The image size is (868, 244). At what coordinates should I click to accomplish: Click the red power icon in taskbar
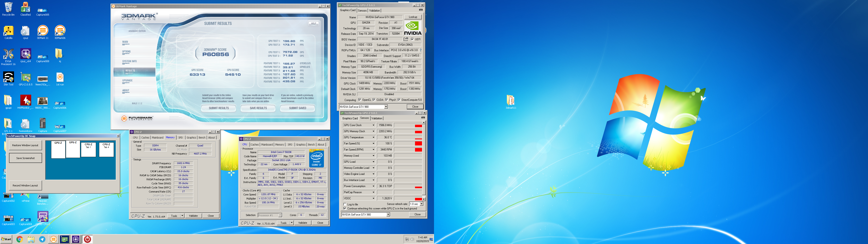(x=87, y=239)
